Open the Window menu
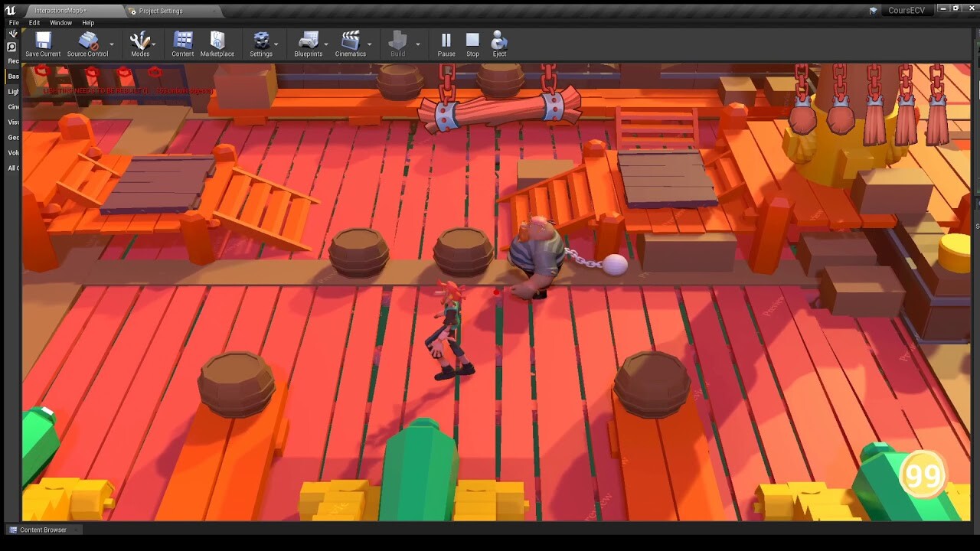980x551 pixels. pyautogui.click(x=60, y=23)
